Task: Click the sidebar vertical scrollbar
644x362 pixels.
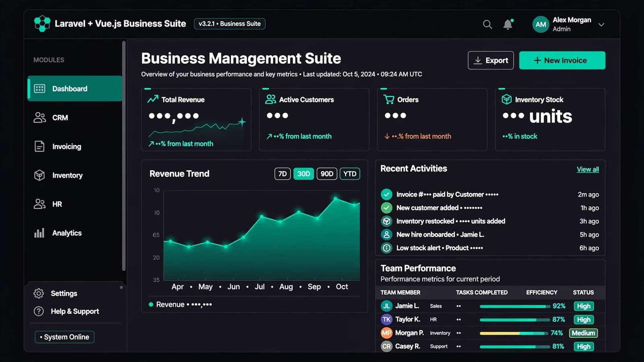Action: click(x=124, y=156)
